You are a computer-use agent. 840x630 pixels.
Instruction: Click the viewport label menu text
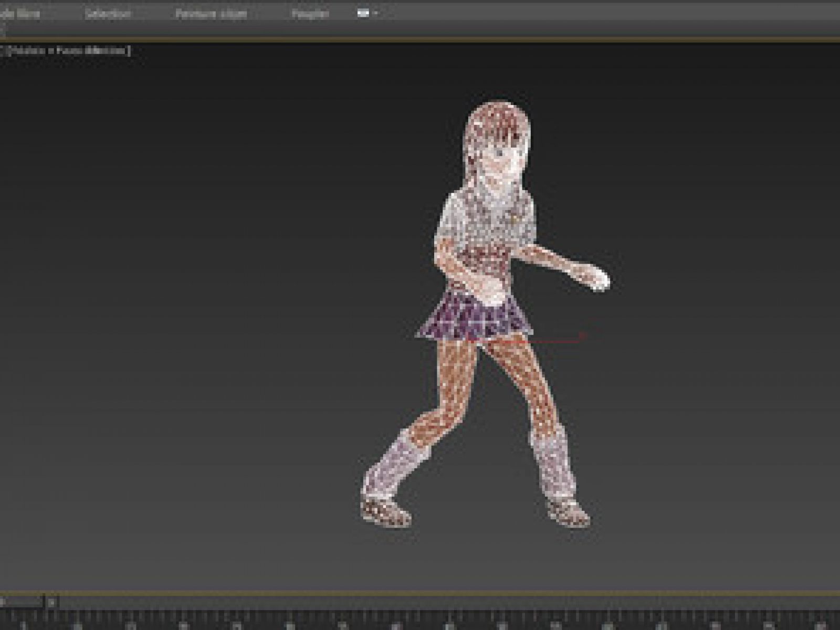[66, 51]
